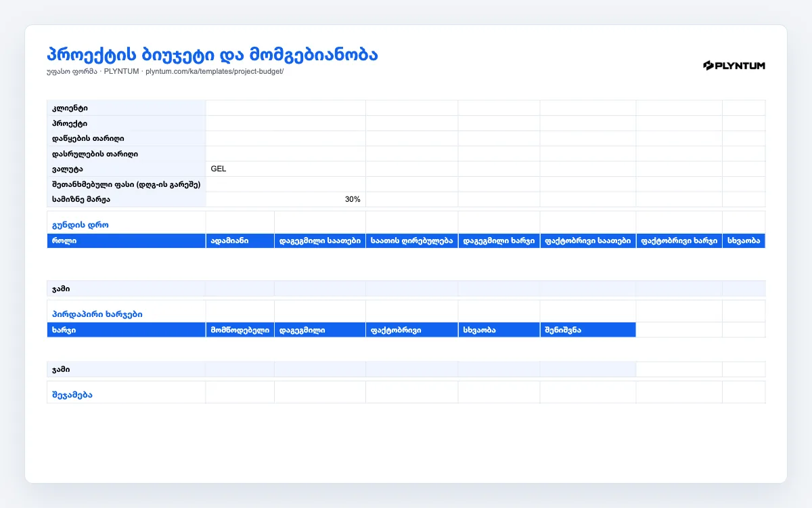The image size is (812, 508).
Task: Select the "შენიშვნა" column header
Action: tap(588, 330)
